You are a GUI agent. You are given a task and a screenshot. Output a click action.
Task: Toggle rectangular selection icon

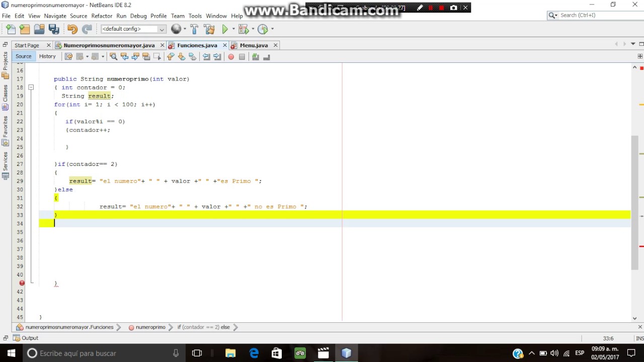coord(157,57)
